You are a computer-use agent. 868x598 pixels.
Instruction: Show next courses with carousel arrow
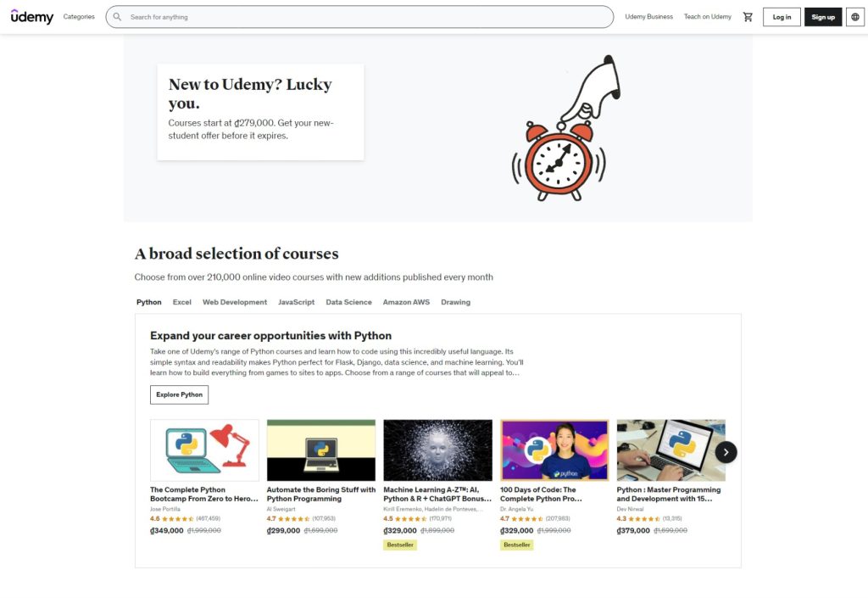726,452
